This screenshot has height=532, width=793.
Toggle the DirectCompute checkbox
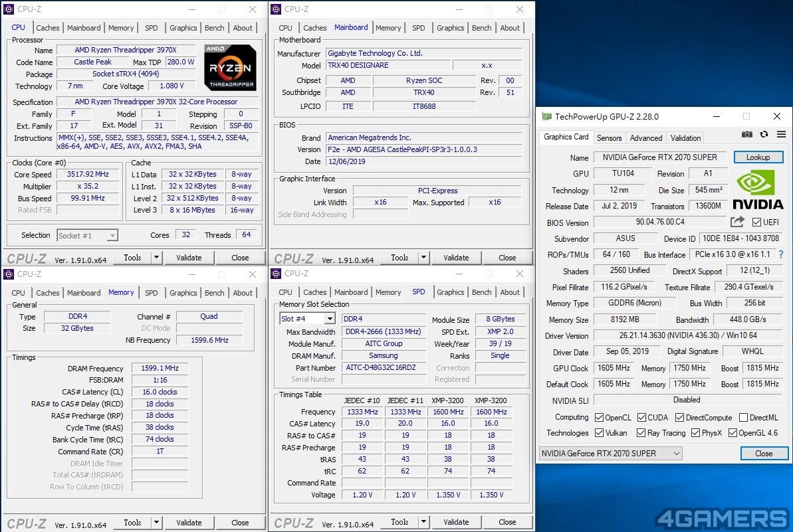coord(680,417)
